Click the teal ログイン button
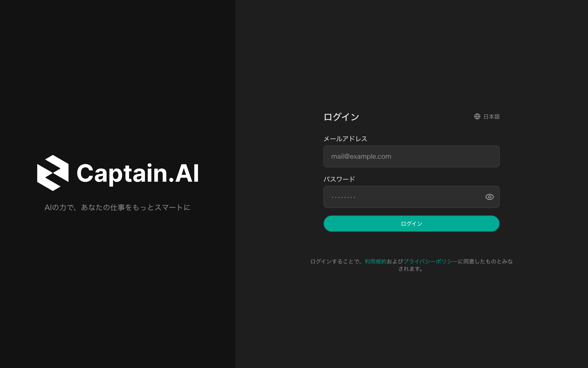The image size is (588, 368). click(x=411, y=223)
